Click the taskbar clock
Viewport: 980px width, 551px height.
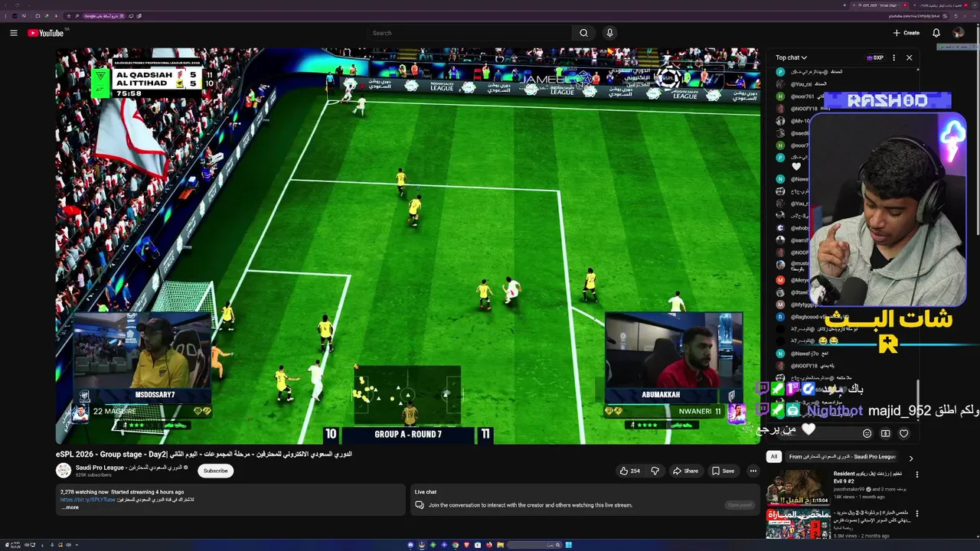tap(15, 545)
